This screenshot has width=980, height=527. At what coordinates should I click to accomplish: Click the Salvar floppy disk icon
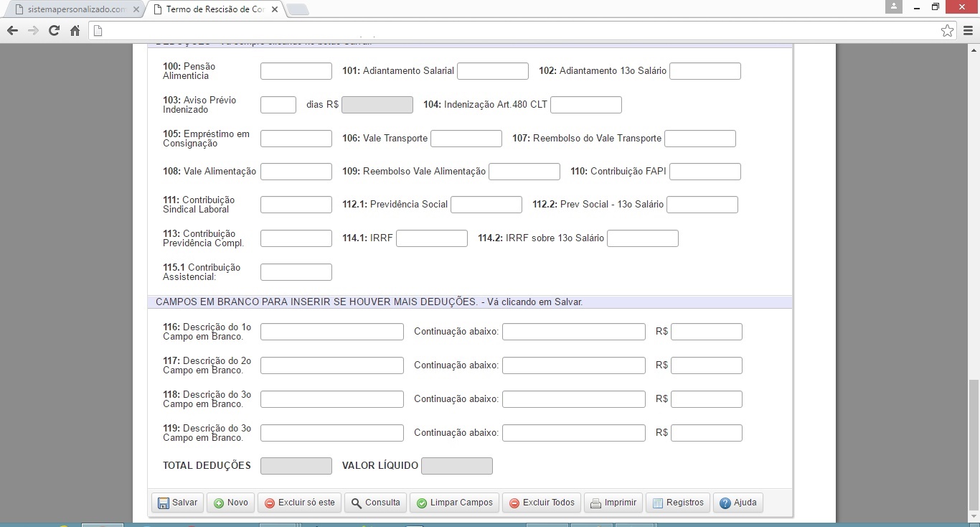pyautogui.click(x=163, y=503)
